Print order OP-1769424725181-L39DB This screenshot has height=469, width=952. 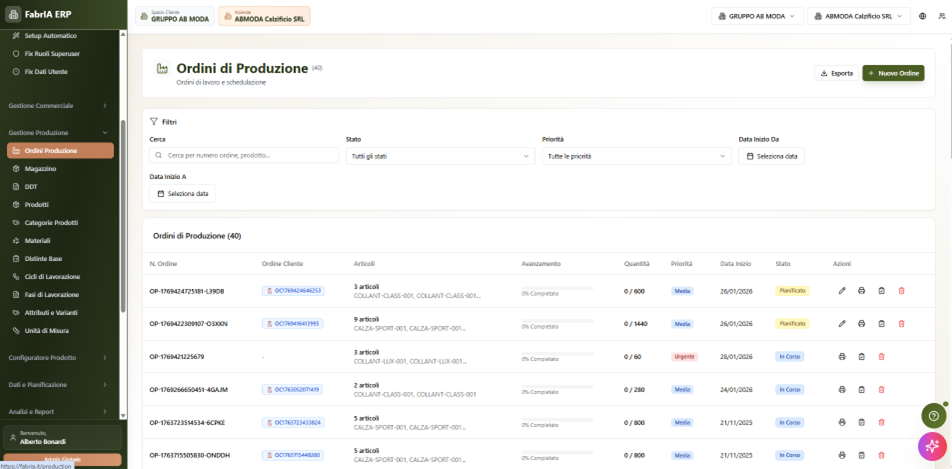click(861, 291)
